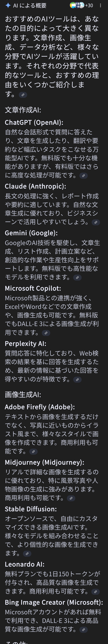Click the "Claude (Anthropic):" heading
The image size is (108, 644).
[x=35, y=186]
